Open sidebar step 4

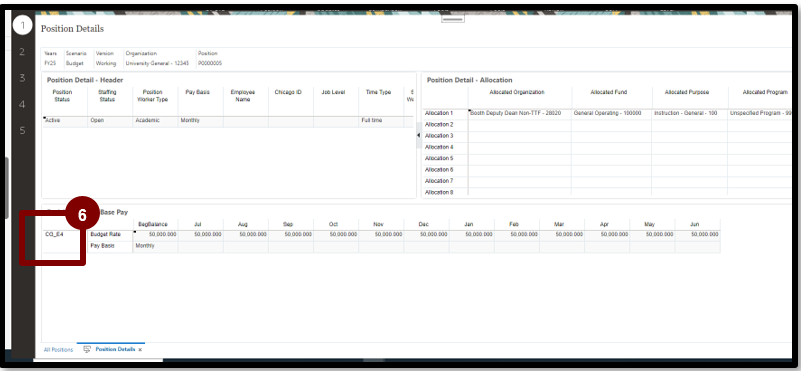[x=22, y=104]
